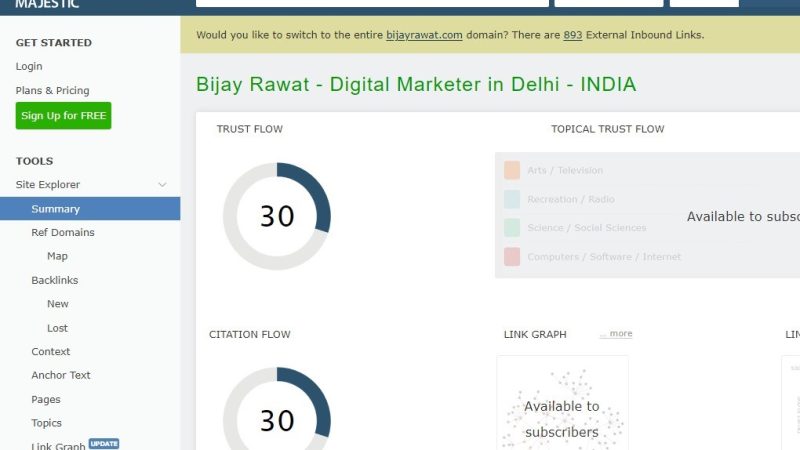Open Anchor Text report

pos(61,375)
